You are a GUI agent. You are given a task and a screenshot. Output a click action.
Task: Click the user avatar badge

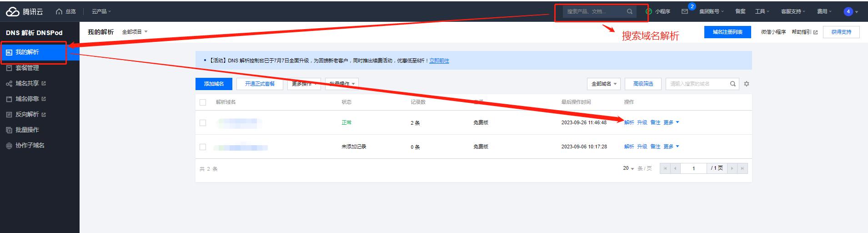(x=848, y=11)
